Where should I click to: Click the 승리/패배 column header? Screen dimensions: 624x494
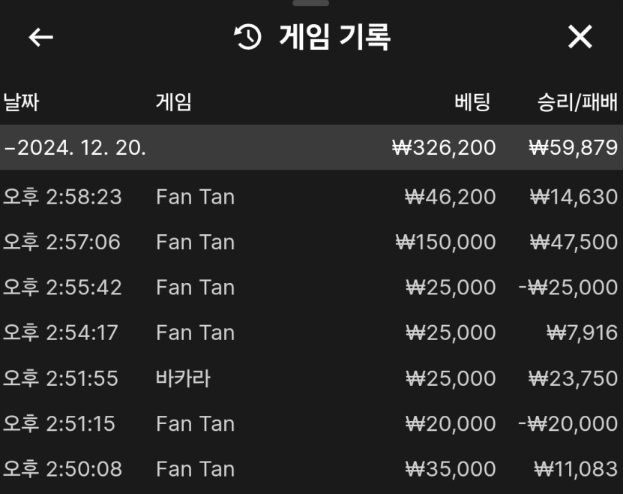[577, 101]
